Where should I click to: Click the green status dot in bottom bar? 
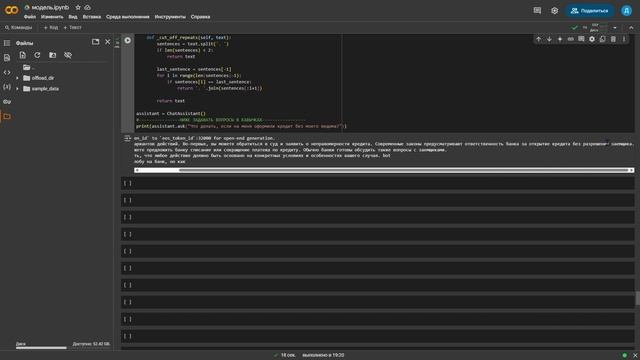[x=624, y=355]
